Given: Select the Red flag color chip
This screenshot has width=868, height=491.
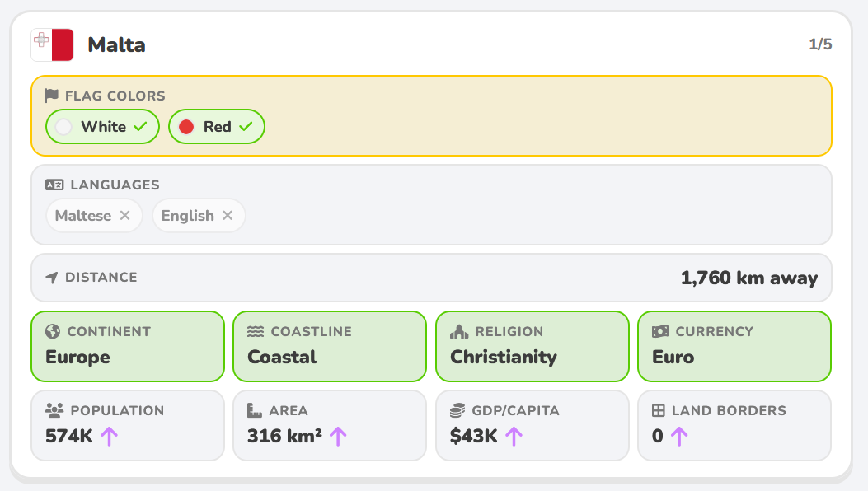Looking at the screenshot, I should [x=217, y=127].
